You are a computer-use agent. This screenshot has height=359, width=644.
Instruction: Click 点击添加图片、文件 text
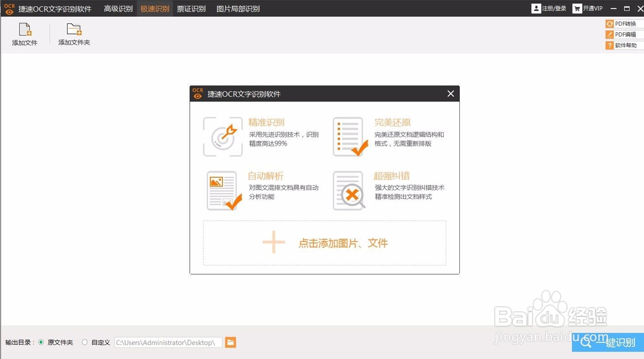343,243
